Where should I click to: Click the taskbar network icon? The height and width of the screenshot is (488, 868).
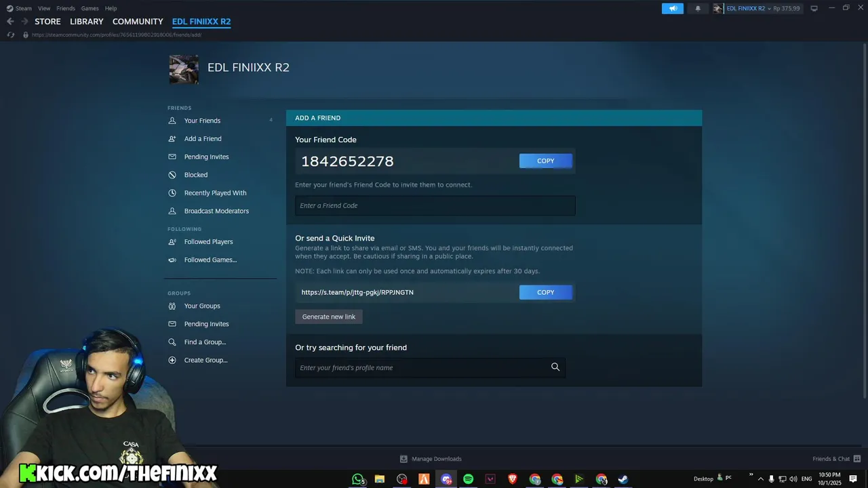(x=782, y=479)
